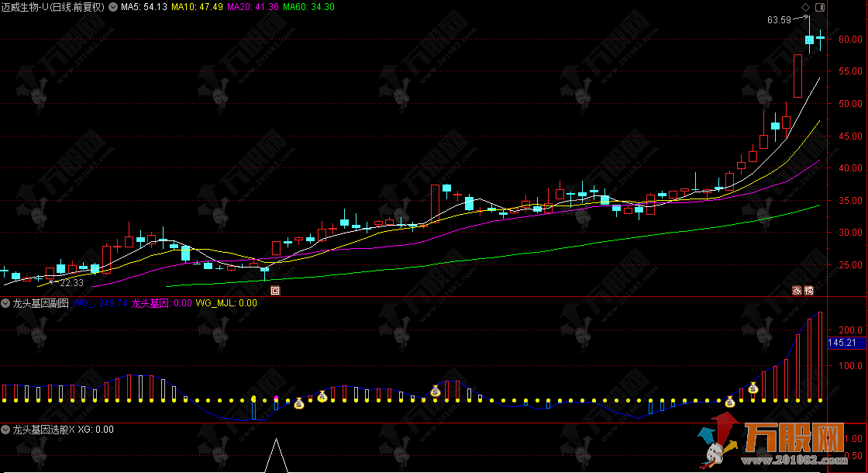Screen dimensions: 868x473
Task: Click the 龙头基因副图 indicator name
Action: click(x=40, y=304)
